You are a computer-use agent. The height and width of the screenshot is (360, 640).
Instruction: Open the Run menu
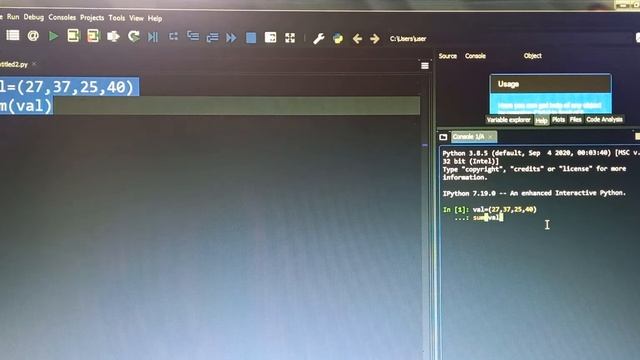click(13, 17)
